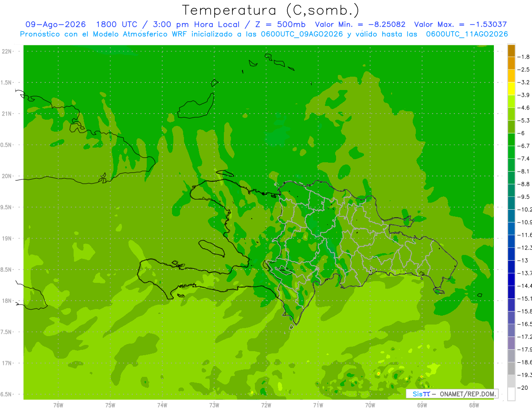532x411 pixels.
Task: Click the "Valor Min. = -8.25082" text
Action: (x=360, y=25)
